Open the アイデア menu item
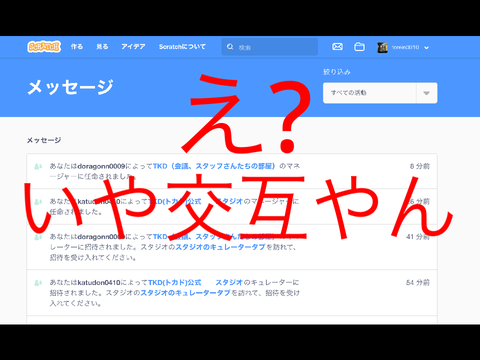Screen dimensions: 480x360 [133, 47]
